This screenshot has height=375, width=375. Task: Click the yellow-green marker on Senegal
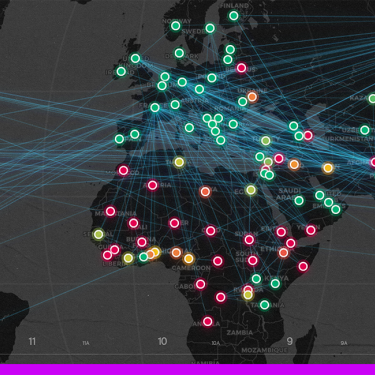point(98,234)
